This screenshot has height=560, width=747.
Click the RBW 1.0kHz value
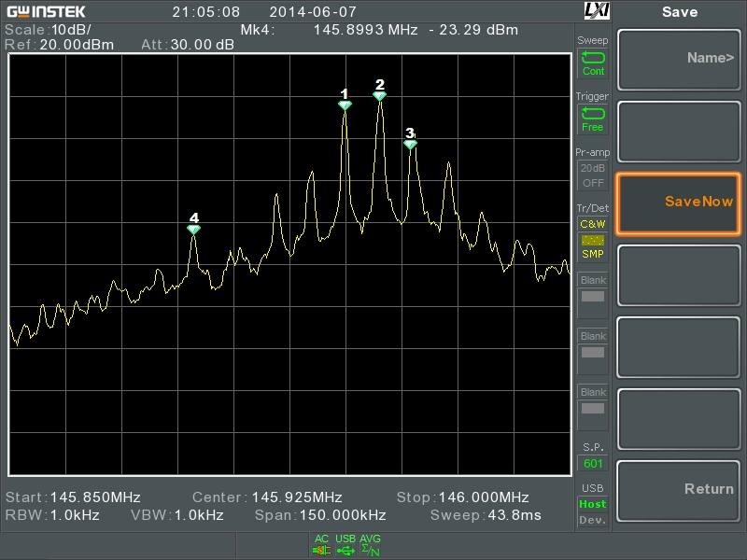75,515
